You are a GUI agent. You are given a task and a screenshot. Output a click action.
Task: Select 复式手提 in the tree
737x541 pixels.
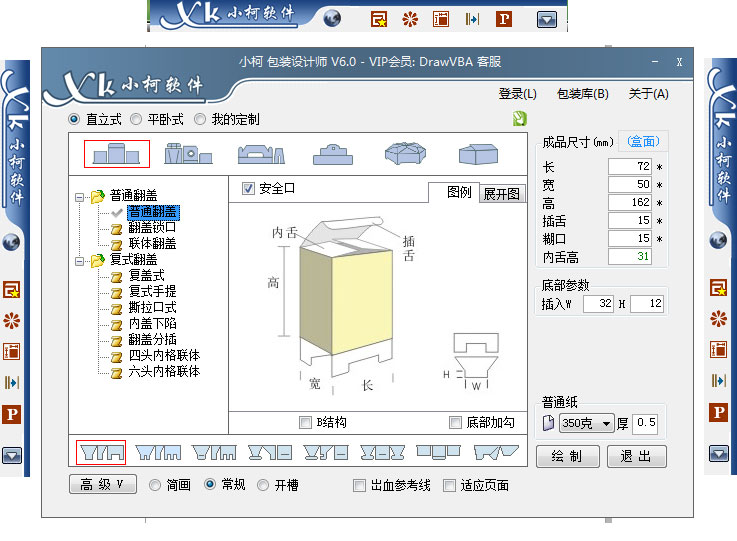(152, 291)
